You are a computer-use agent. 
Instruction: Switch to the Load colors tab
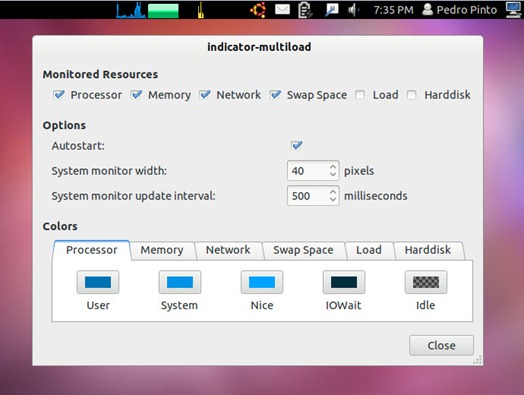coord(369,250)
